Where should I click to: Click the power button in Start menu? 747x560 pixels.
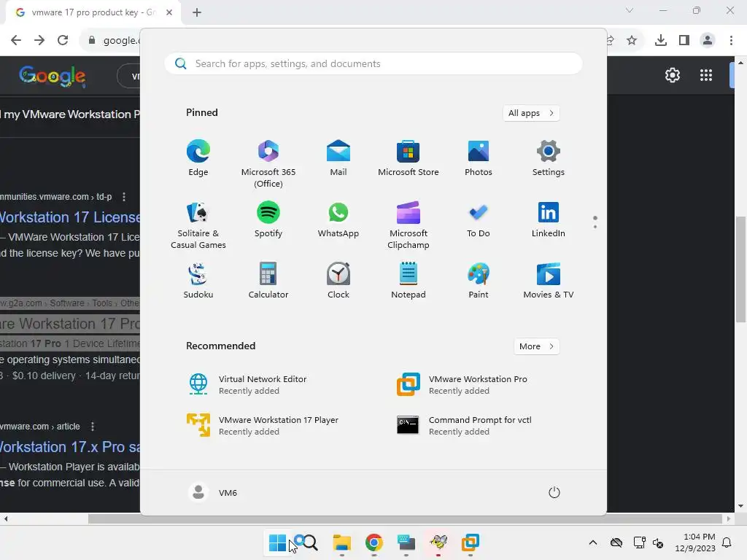coord(554,492)
